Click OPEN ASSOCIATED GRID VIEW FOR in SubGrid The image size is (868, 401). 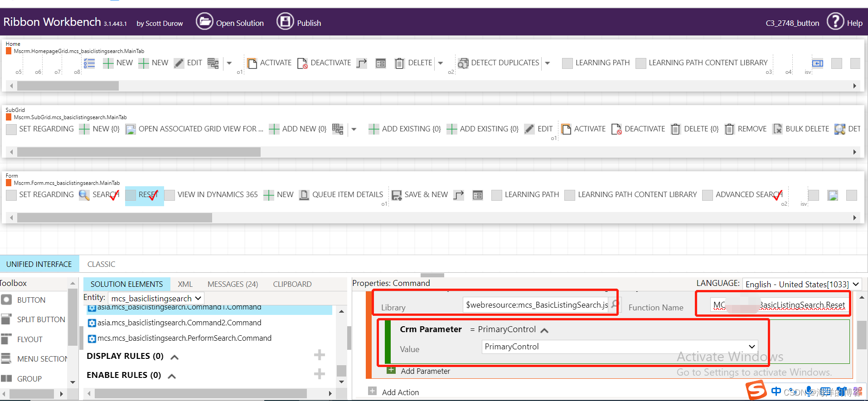coord(194,129)
